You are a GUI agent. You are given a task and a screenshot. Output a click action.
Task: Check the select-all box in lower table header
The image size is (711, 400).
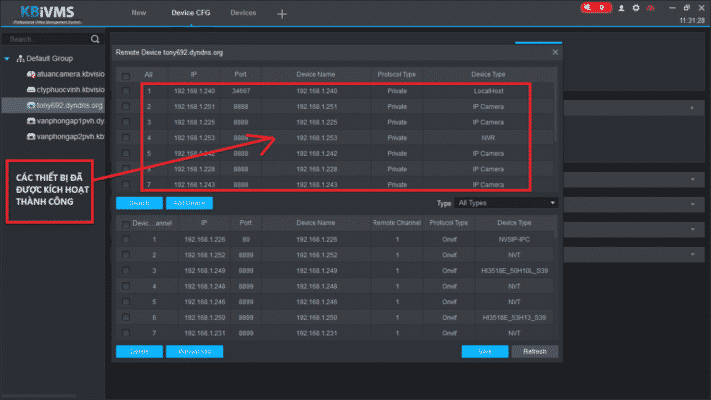point(126,224)
